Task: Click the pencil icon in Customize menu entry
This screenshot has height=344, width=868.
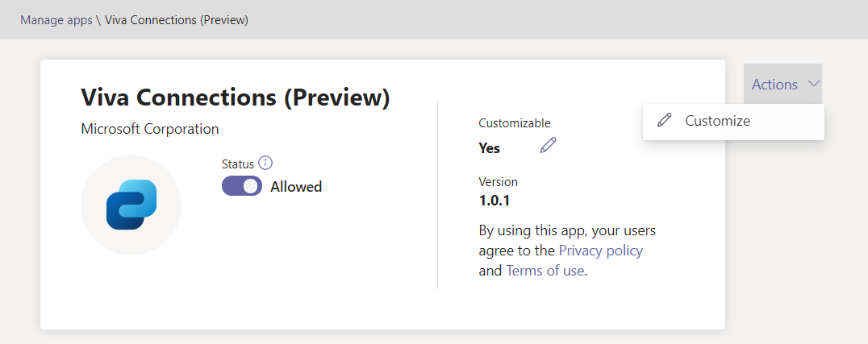Action: pos(665,121)
